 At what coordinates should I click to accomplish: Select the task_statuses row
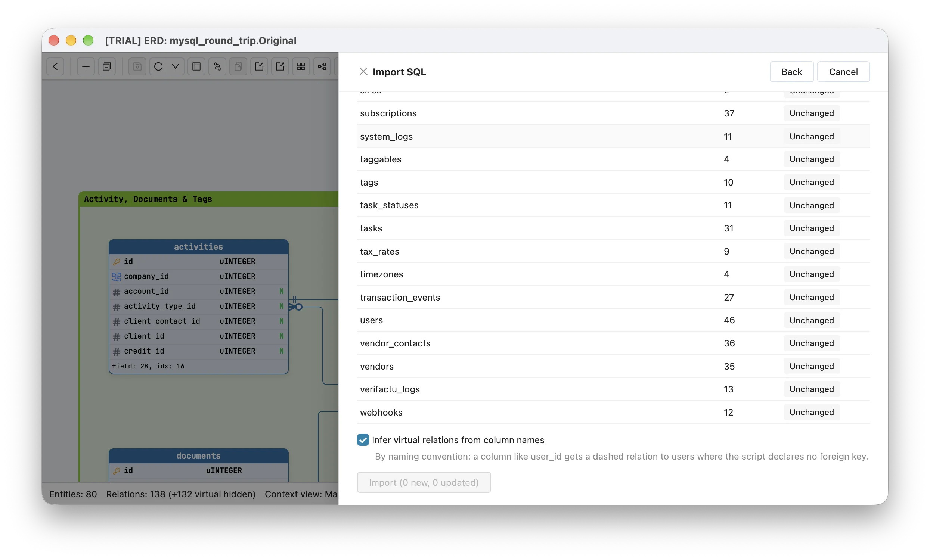pyautogui.click(x=613, y=205)
